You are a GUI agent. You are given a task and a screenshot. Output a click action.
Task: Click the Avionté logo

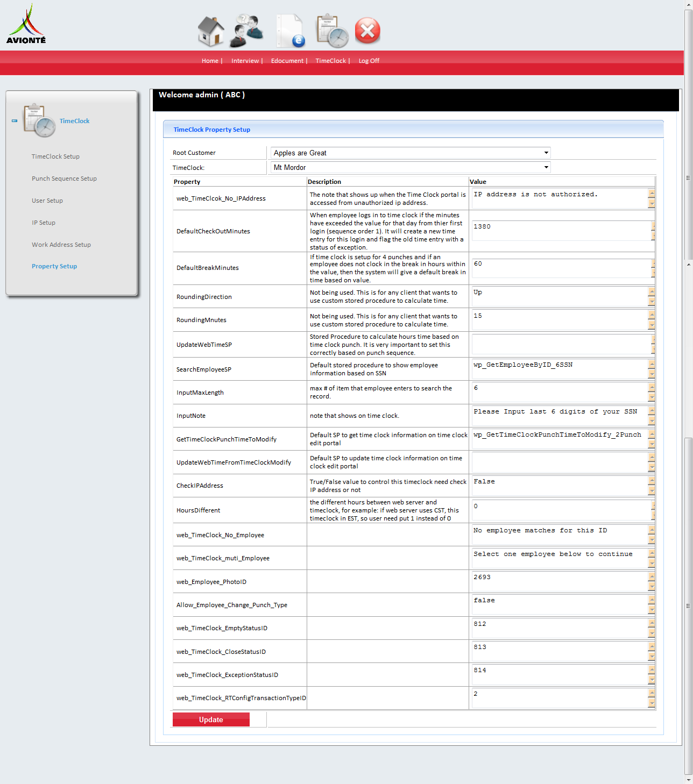(x=26, y=24)
